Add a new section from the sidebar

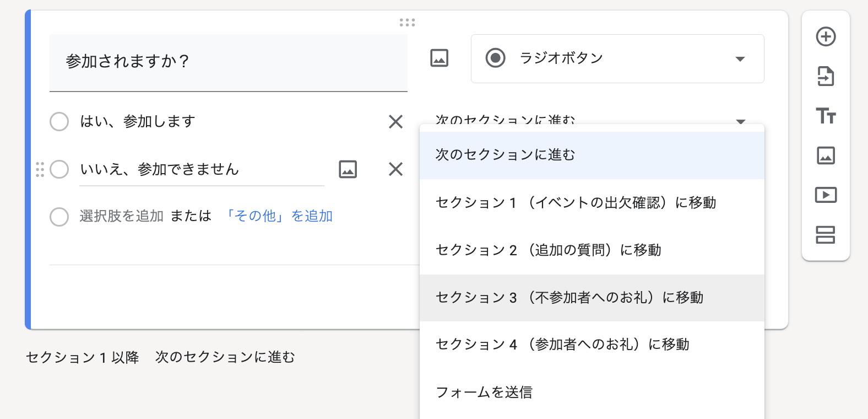pos(826,235)
